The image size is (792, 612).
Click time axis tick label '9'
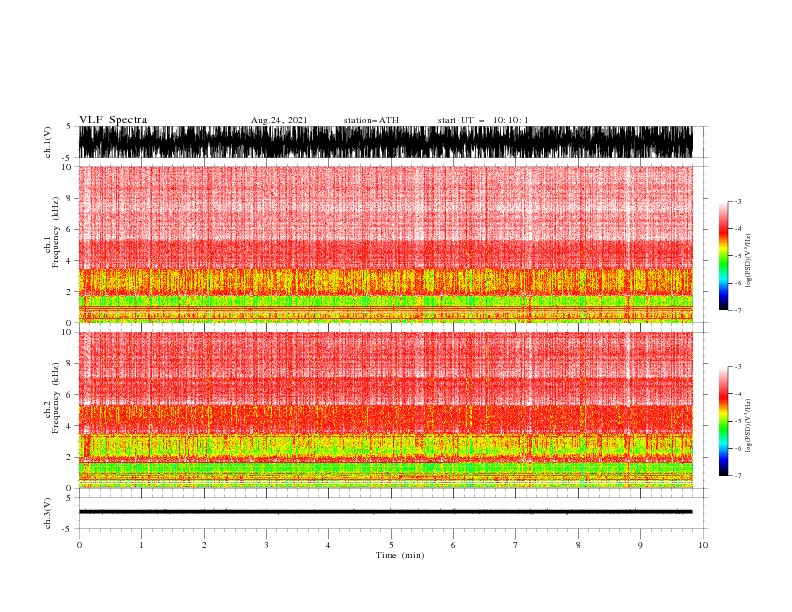pos(640,545)
